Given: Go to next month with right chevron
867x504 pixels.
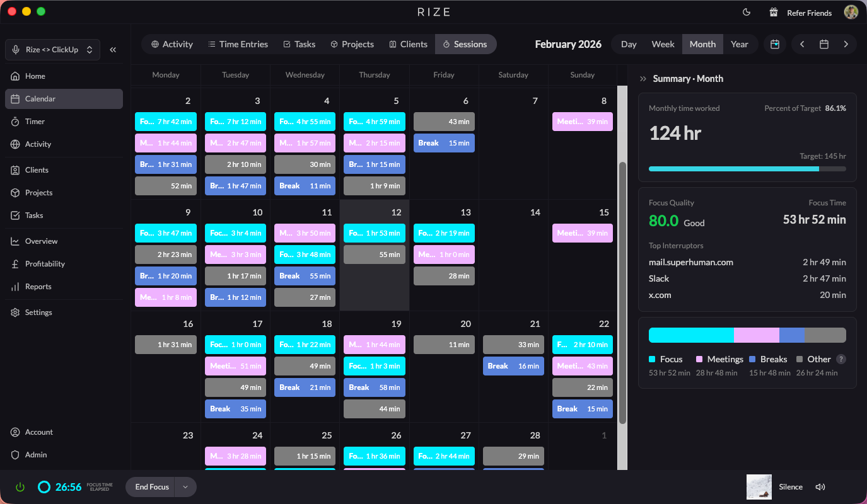Looking at the screenshot, I should [x=846, y=44].
